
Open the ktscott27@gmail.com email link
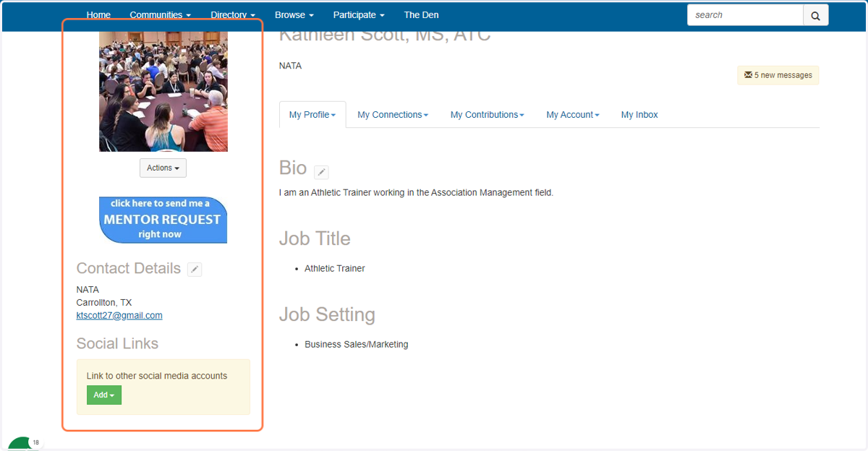[x=119, y=316]
